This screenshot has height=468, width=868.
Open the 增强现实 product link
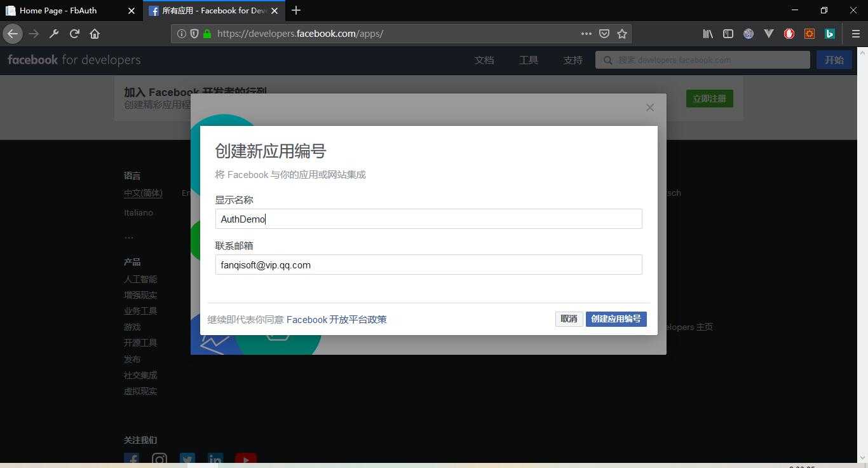point(140,295)
